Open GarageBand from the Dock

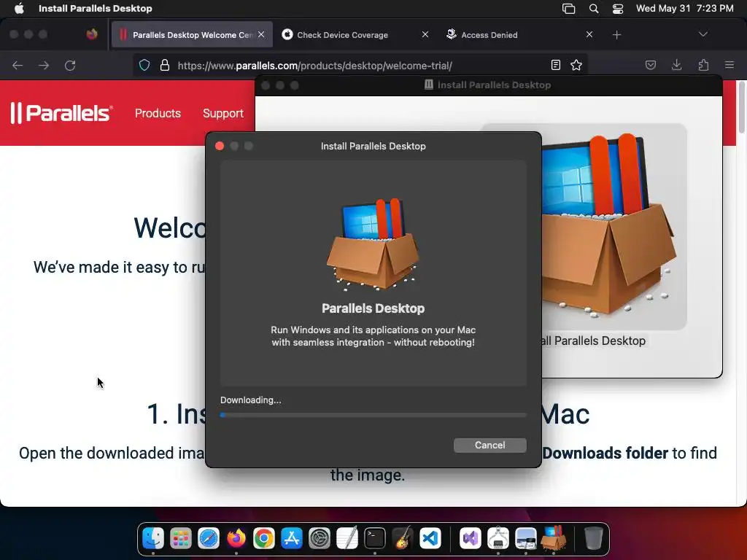click(403, 539)
